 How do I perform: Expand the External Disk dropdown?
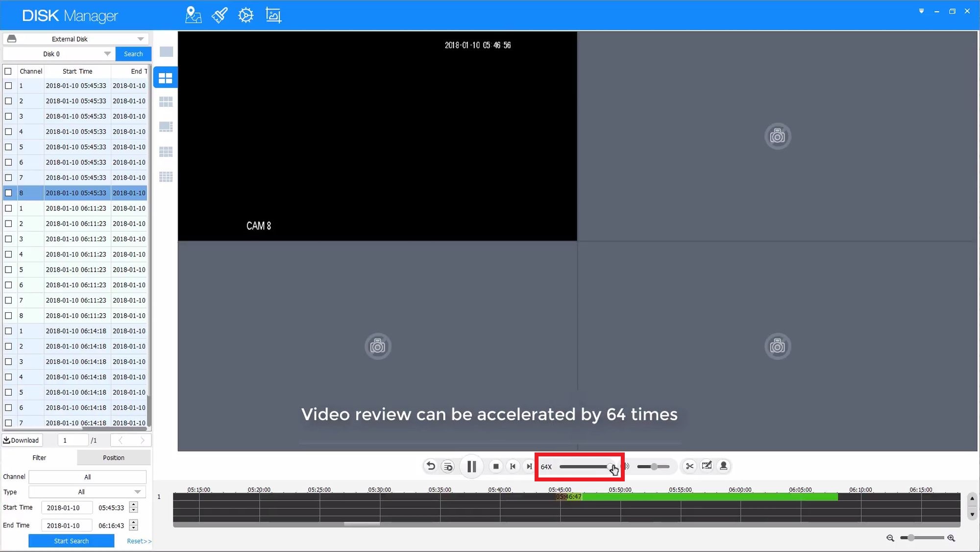(141, 39)
